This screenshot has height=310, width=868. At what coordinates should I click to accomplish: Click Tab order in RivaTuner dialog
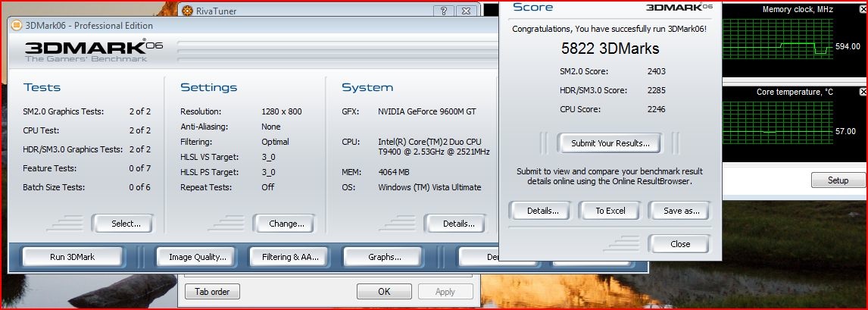tap(212, 291)
